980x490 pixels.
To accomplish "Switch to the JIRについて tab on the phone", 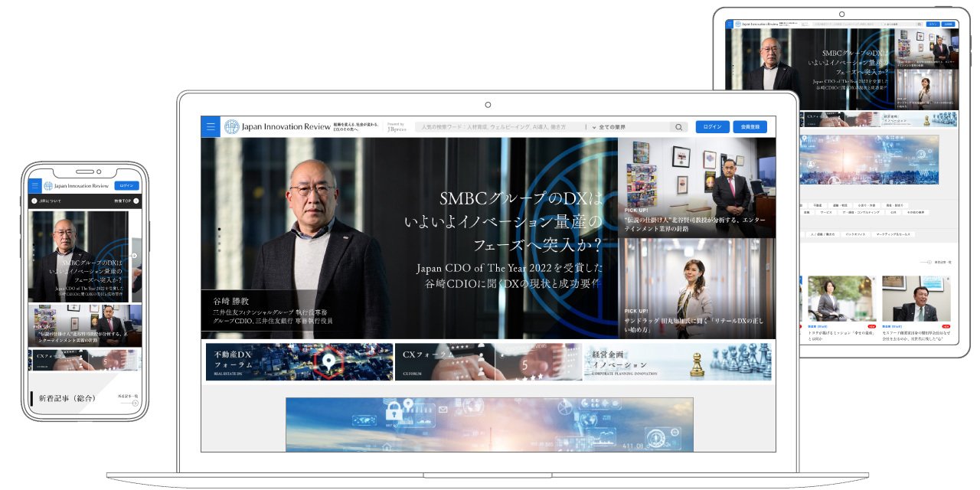I will point(50,201).
